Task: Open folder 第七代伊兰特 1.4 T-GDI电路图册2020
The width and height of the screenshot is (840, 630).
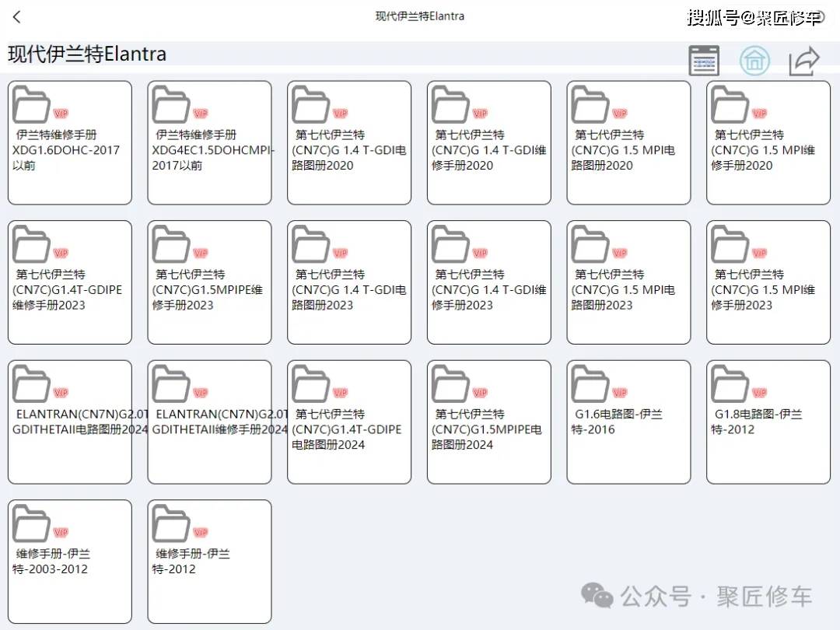Action: coord(349,143)
